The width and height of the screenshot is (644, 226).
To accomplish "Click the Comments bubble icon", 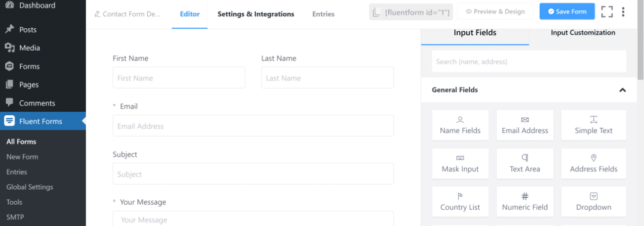I will click(9, 103).
